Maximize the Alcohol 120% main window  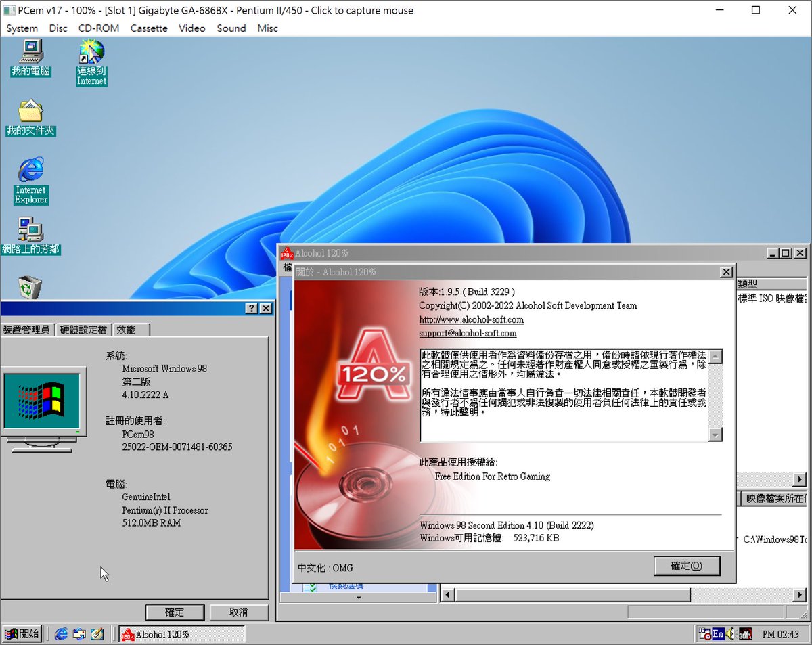coord(785,253)
